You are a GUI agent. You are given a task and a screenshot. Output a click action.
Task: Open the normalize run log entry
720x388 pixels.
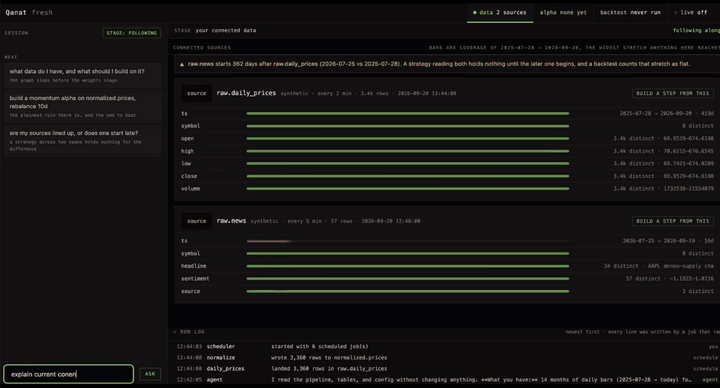[447, 357]
